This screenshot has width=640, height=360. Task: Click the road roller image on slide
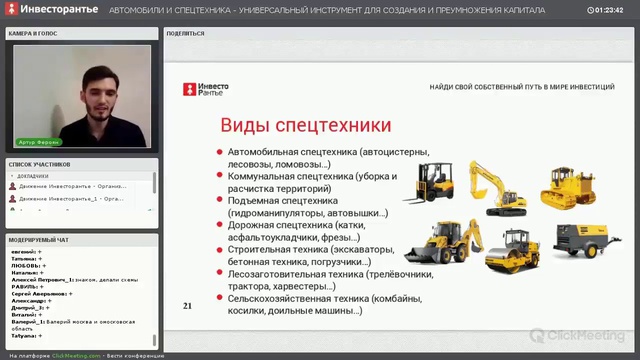tap(513, 251)
